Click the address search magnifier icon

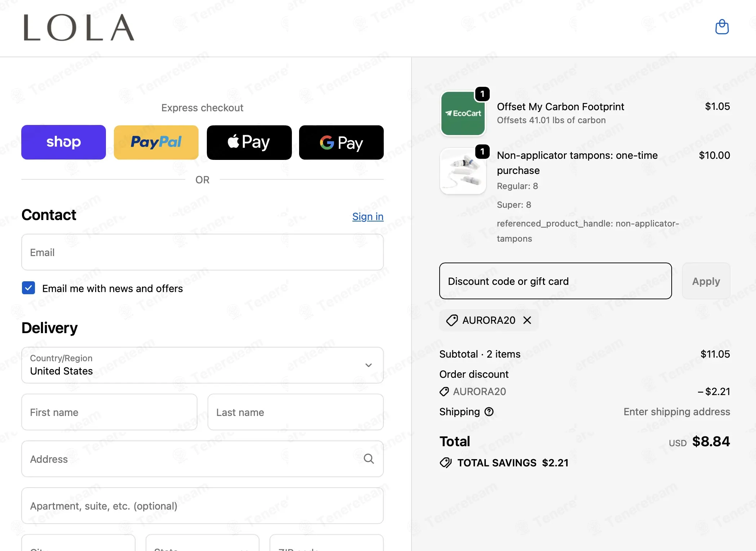coord(369,459)
